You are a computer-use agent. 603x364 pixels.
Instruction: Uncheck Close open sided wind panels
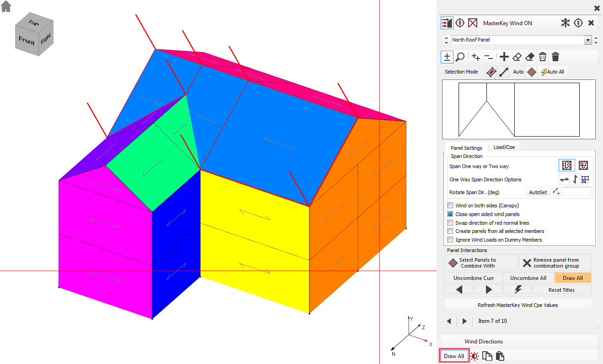[x=450, y=214]
